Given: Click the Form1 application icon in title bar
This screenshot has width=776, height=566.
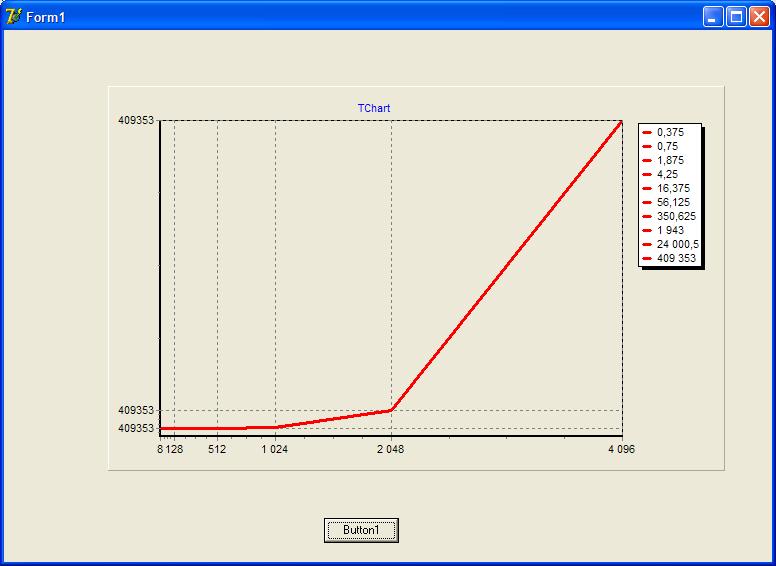Looking at the screenshot, I should (13, 16).
